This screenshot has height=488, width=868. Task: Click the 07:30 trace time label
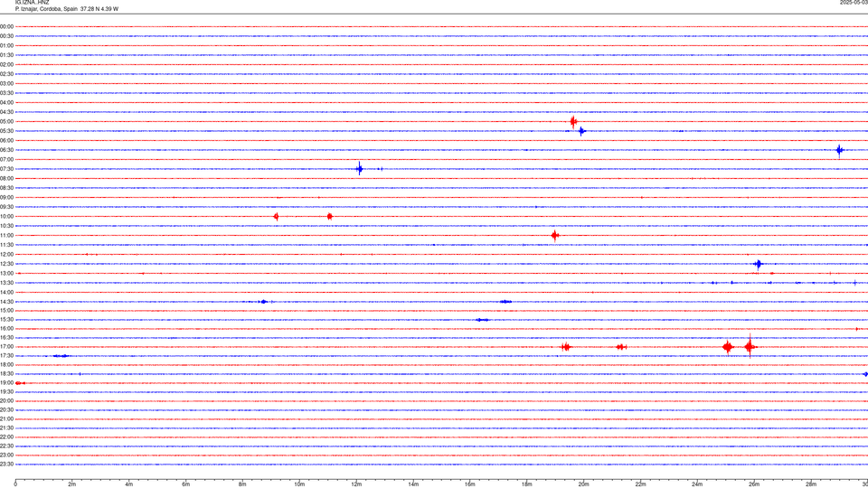[6, 169]
